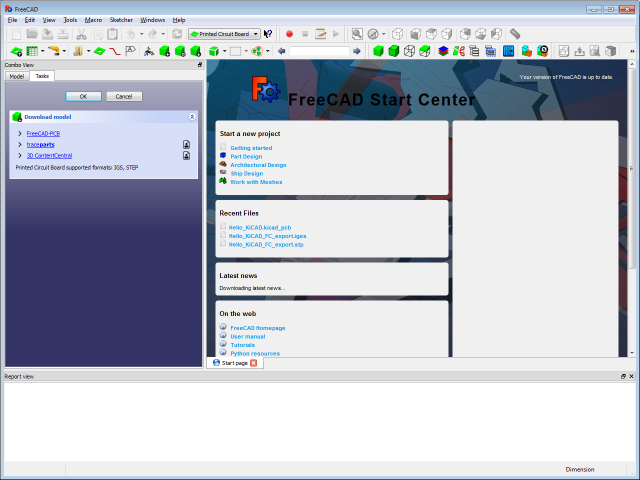640x480 pixels.
Task: Open the Macro menu
Action: click(93, 20)
